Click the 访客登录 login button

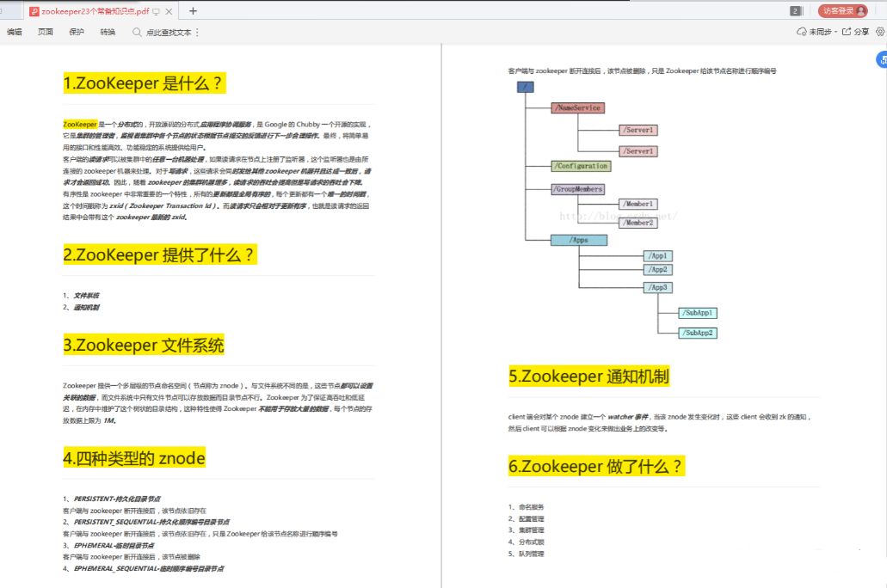pyautogui.click(x=843, y=10)
